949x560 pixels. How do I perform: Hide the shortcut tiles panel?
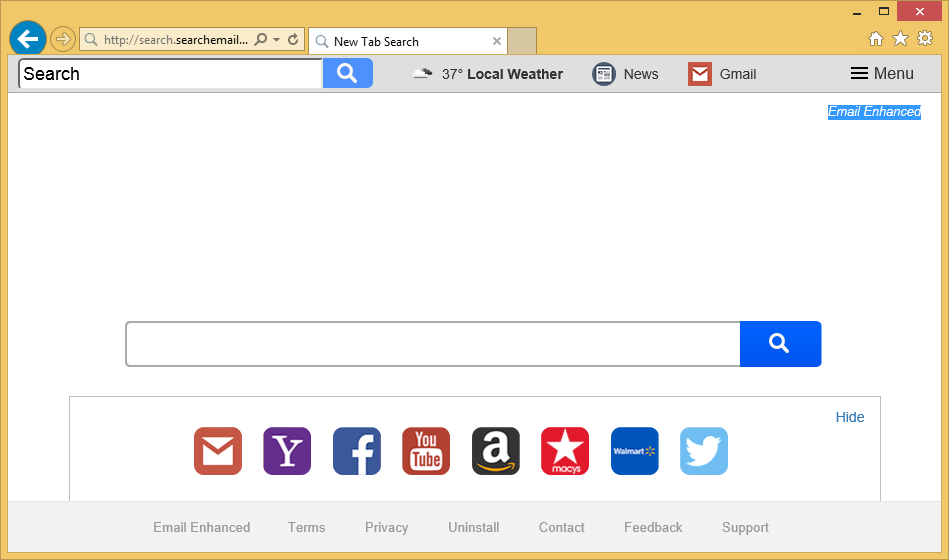(849, 417)
